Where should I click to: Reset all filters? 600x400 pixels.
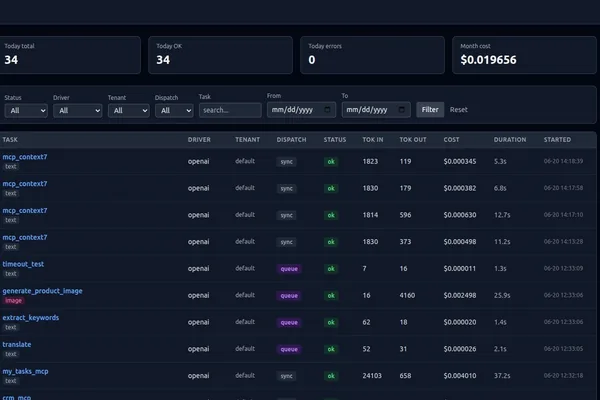(458, 110)
